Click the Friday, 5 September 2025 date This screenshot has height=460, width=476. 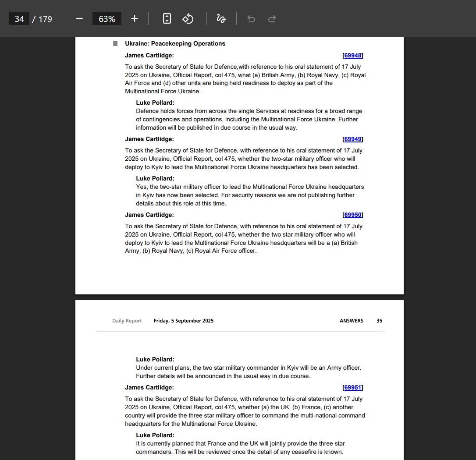click(x=184, y=321)
